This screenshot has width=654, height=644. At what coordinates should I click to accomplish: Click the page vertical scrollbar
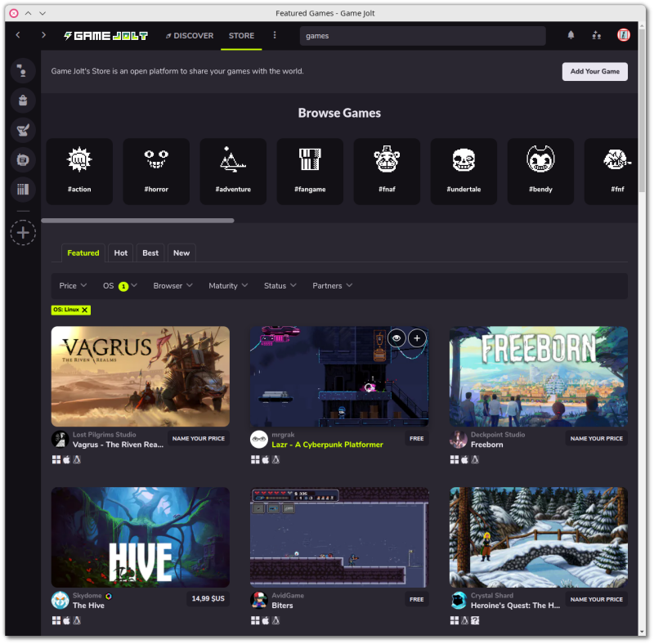[x=642, y=109]
